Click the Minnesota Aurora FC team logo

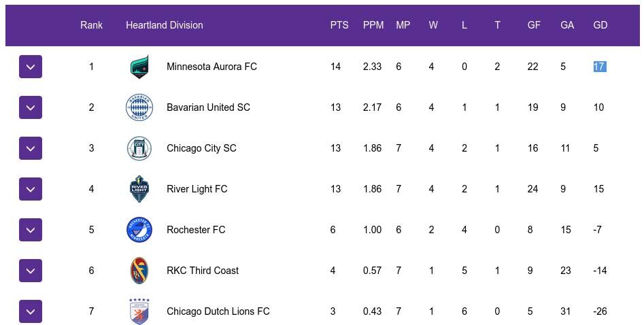139,67
